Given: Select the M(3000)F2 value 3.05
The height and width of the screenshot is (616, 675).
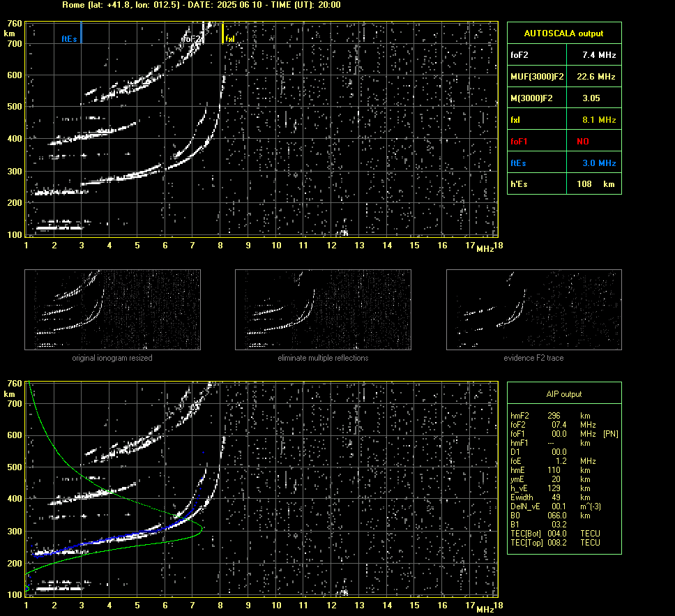Looking at the screenshot, I should pos(591,98).
